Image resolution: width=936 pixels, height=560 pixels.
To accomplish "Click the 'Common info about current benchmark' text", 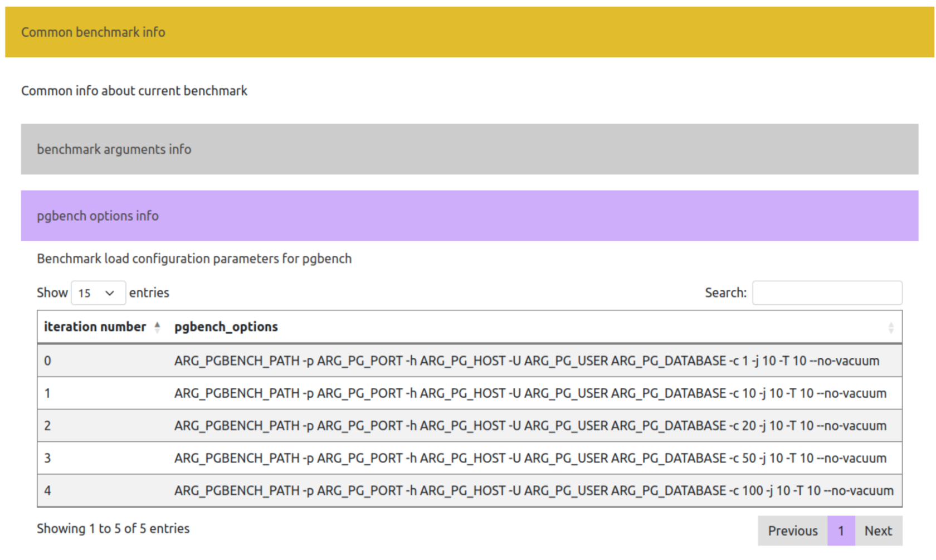I will (x=134, y=91).
